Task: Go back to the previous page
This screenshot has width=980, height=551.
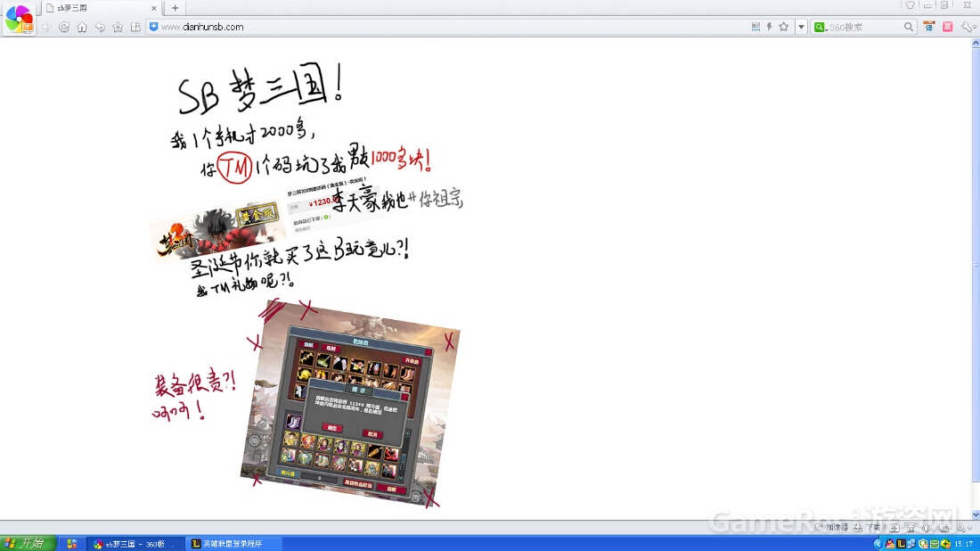Action: point(47,27)
